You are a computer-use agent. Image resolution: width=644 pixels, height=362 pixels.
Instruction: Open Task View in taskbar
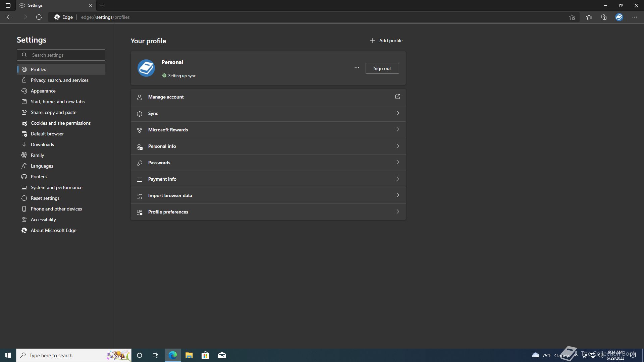coord(156,355)
